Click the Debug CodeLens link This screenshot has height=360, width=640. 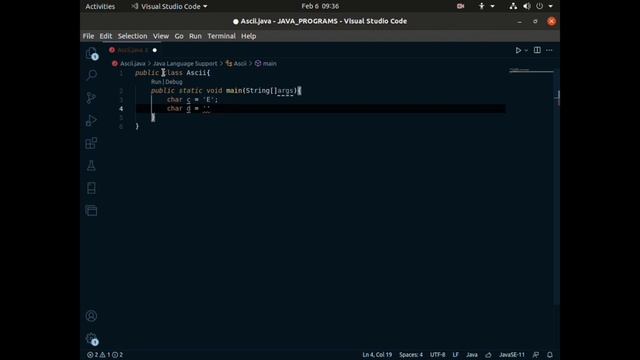174,82
